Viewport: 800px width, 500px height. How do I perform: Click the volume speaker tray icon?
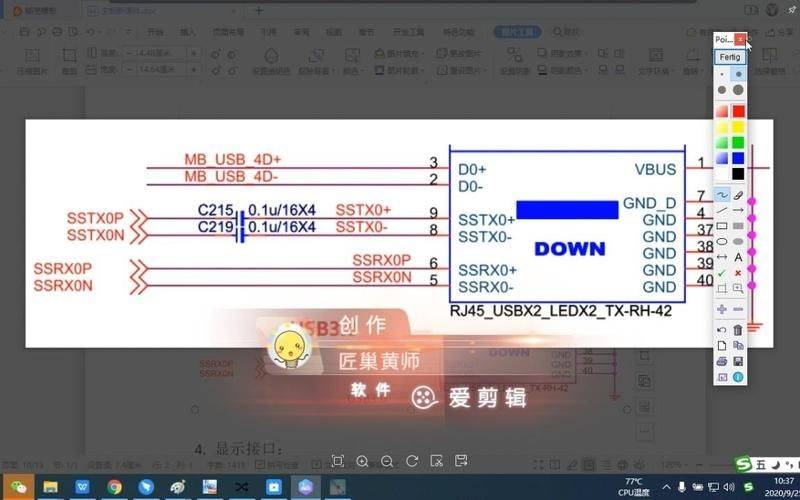click(729, 487)
